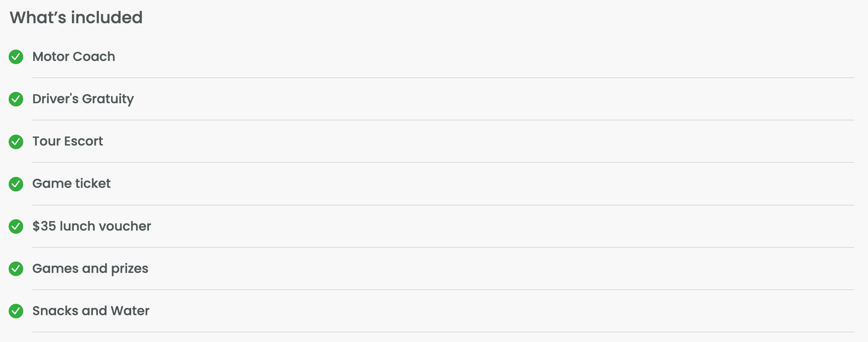Click the check icon beside Game ticket

coord(16,184)
